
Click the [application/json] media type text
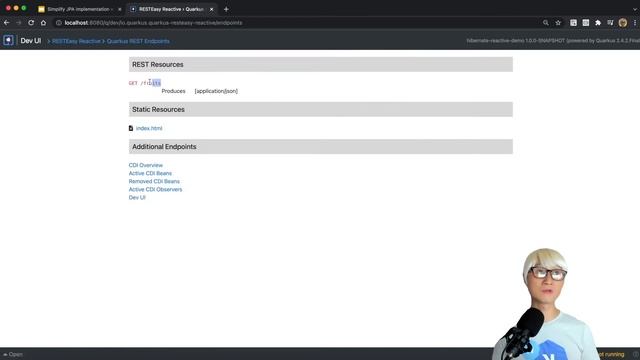216,91
